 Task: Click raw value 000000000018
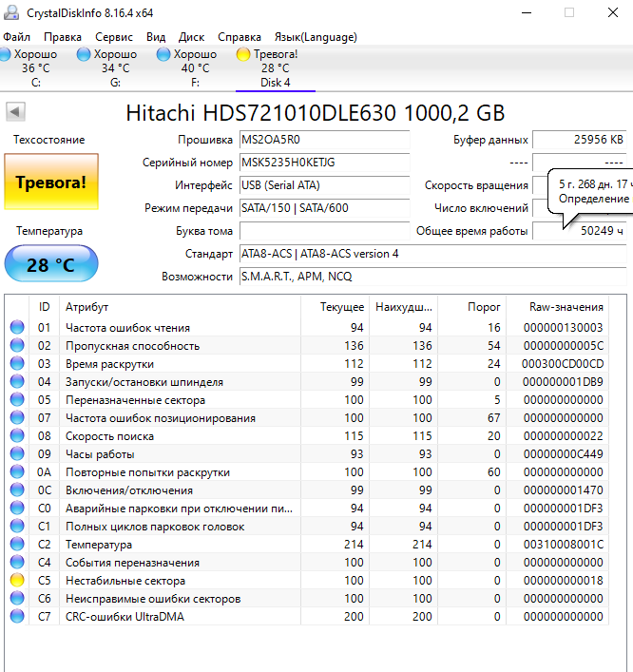click(x=564, y=581)
